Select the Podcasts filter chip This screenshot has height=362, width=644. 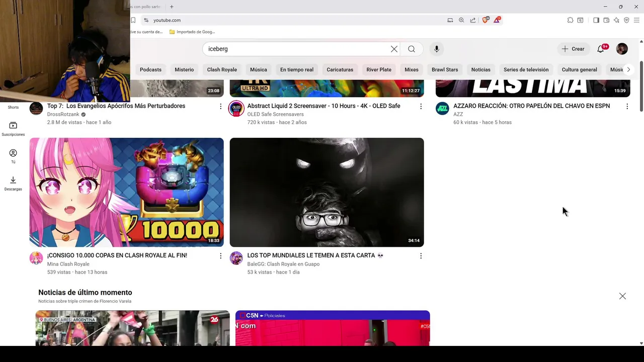click(x=150, y=69)
